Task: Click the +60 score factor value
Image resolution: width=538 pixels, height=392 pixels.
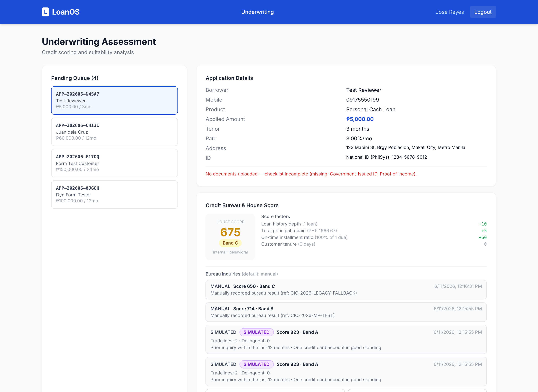Action: coord(483,237)
